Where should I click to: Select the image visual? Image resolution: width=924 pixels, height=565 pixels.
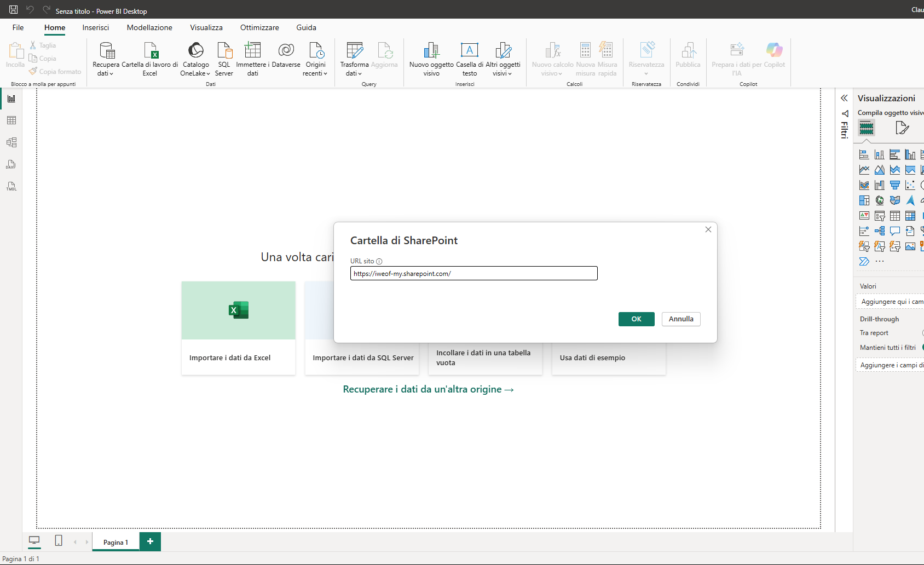(x=910, y=246)
